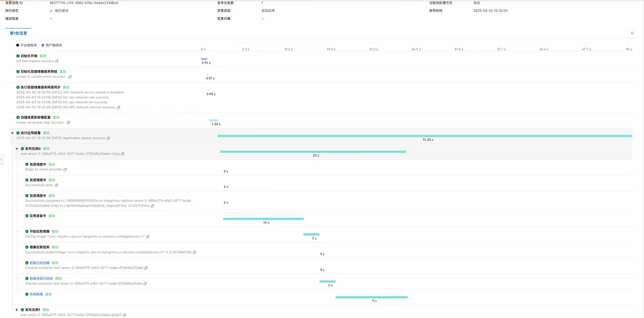Image resolution: width=644 pixels, height=318 pixels.
Task: Copy the 'Successfully pulled image' message
Action: click(194, 253)
